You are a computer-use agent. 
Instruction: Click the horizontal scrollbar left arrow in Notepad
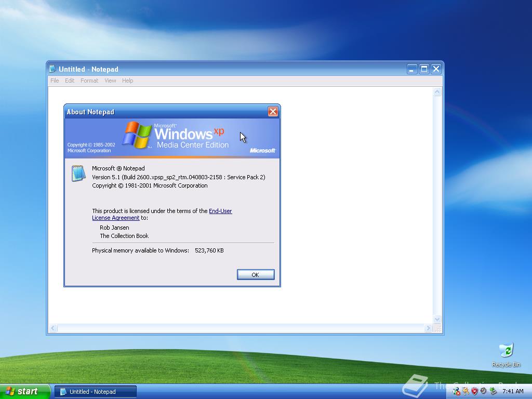(x=53, y=328)
